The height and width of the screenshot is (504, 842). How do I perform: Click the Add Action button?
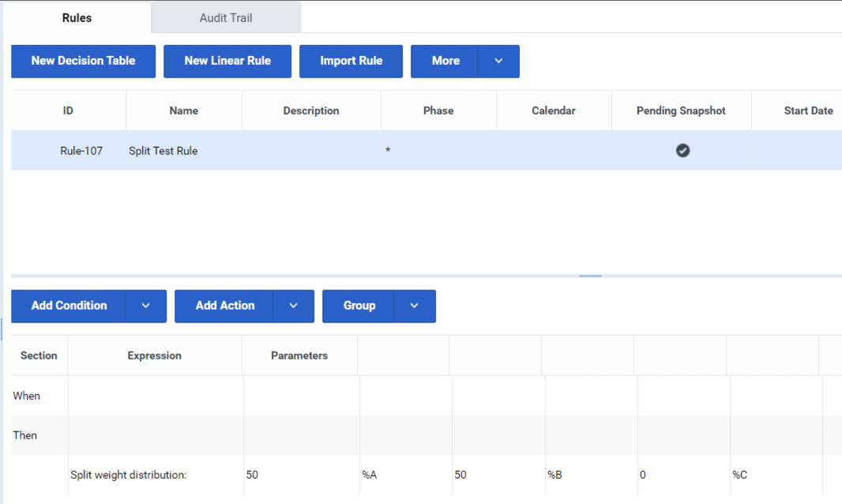[x=224, y=307]
